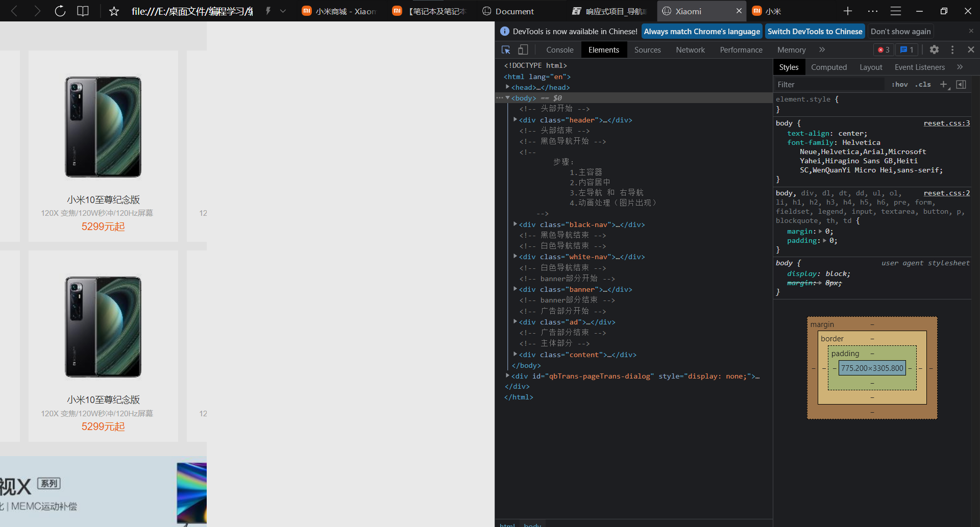The width and height of the screenshot is (980, 527).
Task: Open DevTools settings gear
Action: [x=934, y=49]
